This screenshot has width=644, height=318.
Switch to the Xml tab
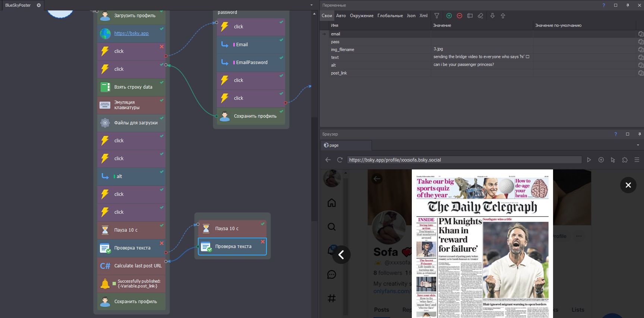pyautogui.click(x=423, y=16)
